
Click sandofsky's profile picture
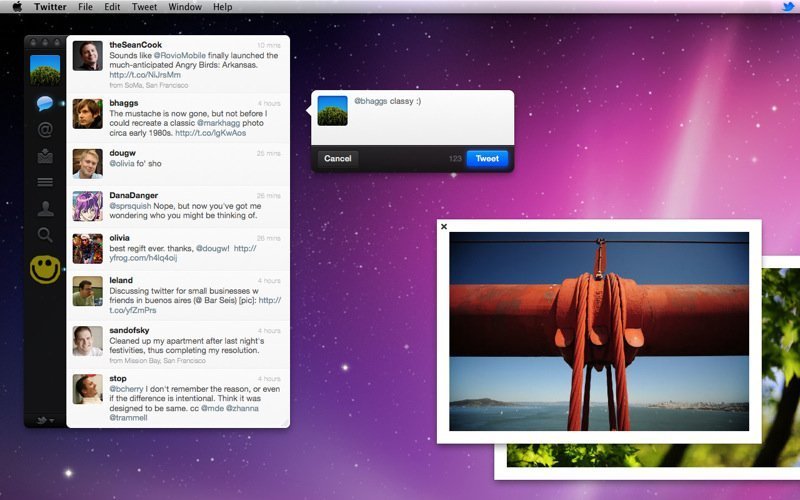[87, 341]
